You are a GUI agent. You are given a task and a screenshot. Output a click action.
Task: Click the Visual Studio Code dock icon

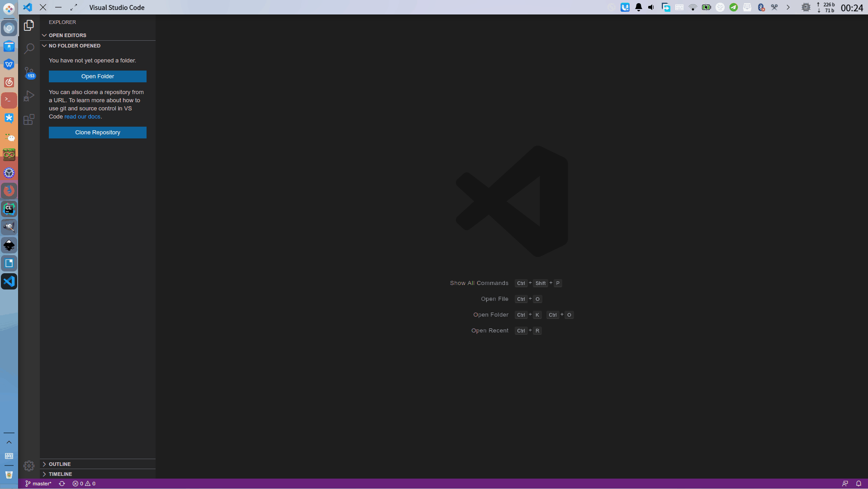point(9,281)
